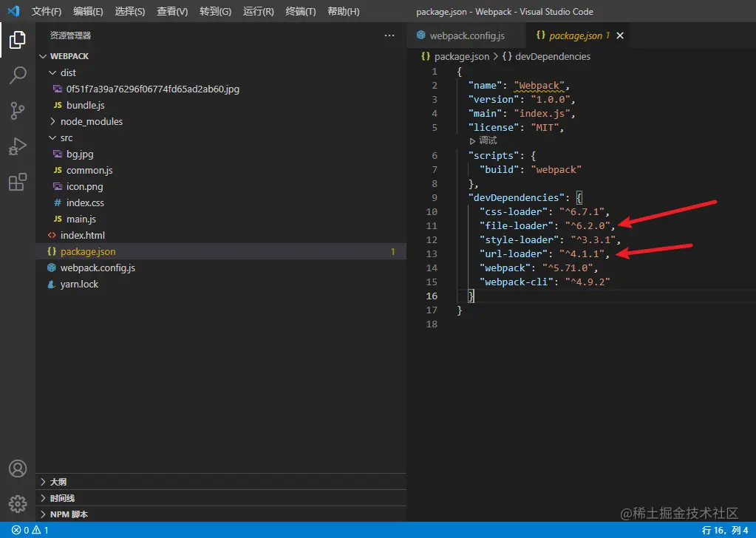Click the braces icon beside package.json in explorer
756x538 pixels.
[x=52, y=252]
